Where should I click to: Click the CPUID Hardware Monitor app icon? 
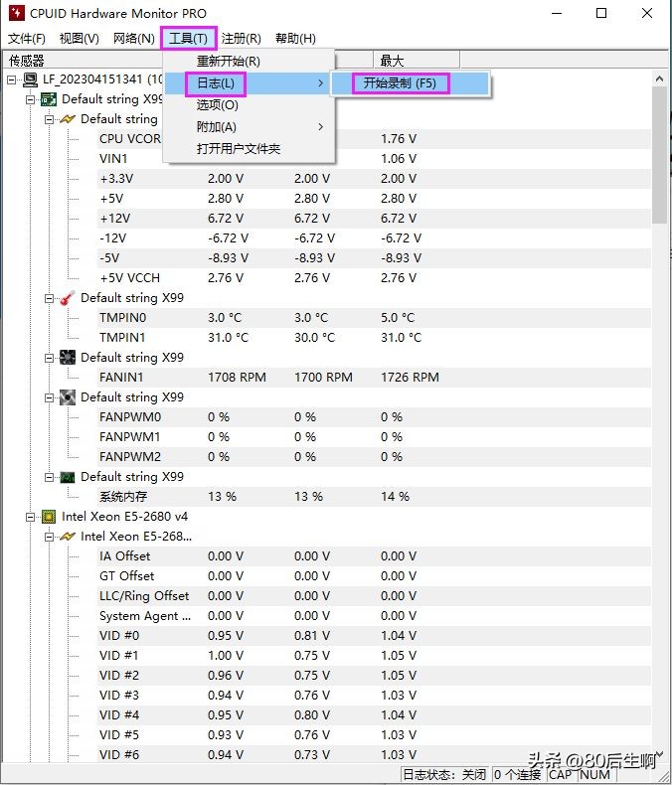(16, 13)
